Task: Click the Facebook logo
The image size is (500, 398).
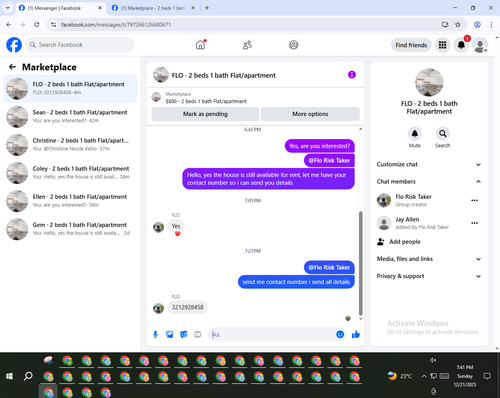Action: point(14,45)
